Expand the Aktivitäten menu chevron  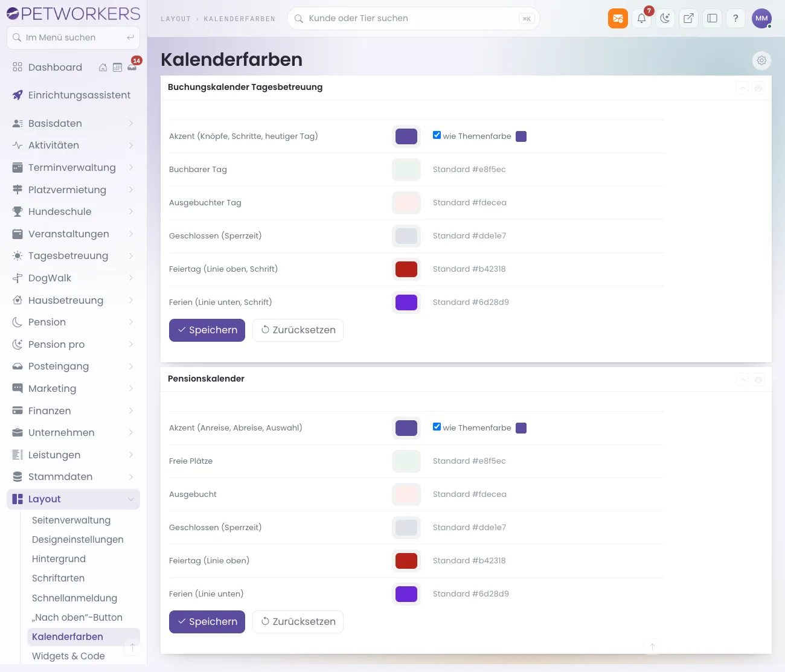(131, 146)
